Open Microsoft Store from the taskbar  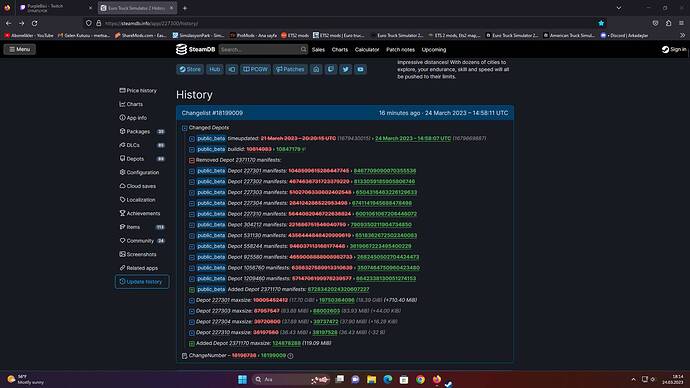404,379
